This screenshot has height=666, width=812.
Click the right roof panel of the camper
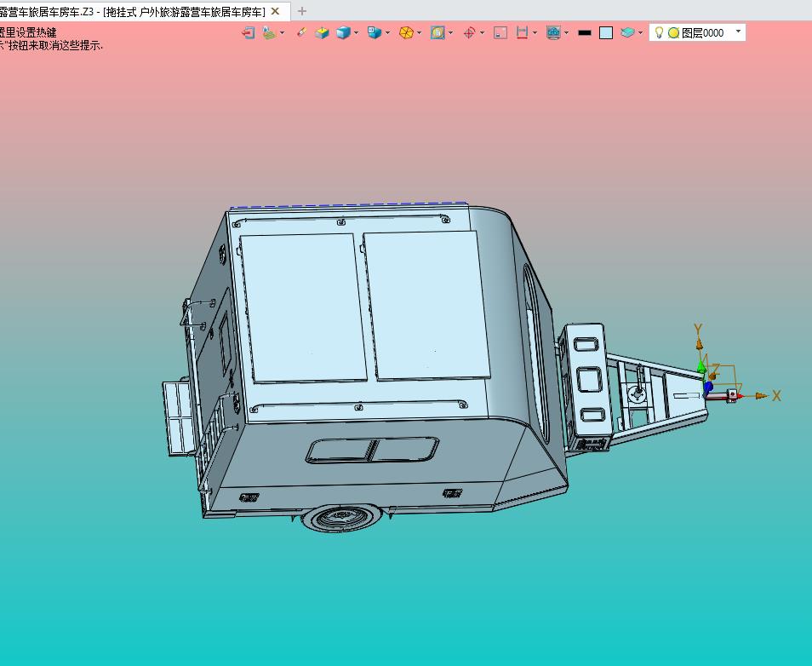tap(426, 305)
